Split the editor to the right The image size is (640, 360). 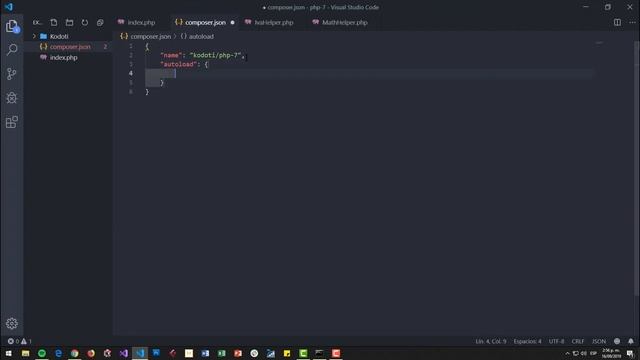click(617, 22)
